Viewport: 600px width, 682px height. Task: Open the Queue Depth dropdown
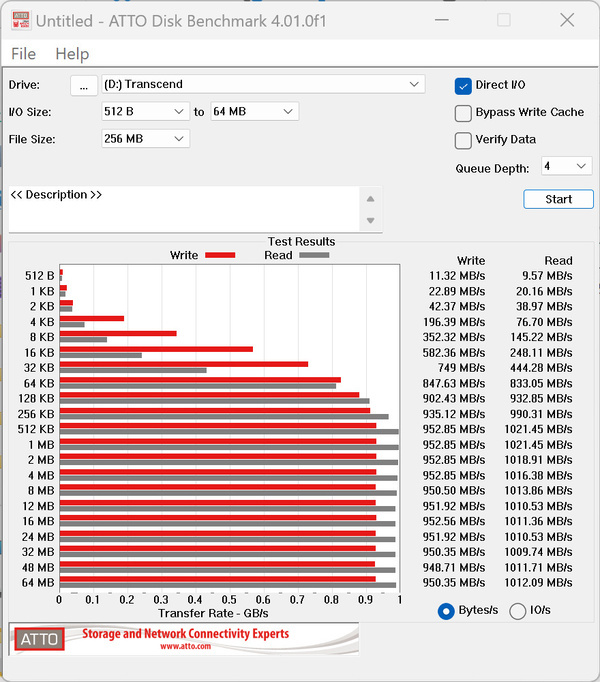click(x=566, y=166)
